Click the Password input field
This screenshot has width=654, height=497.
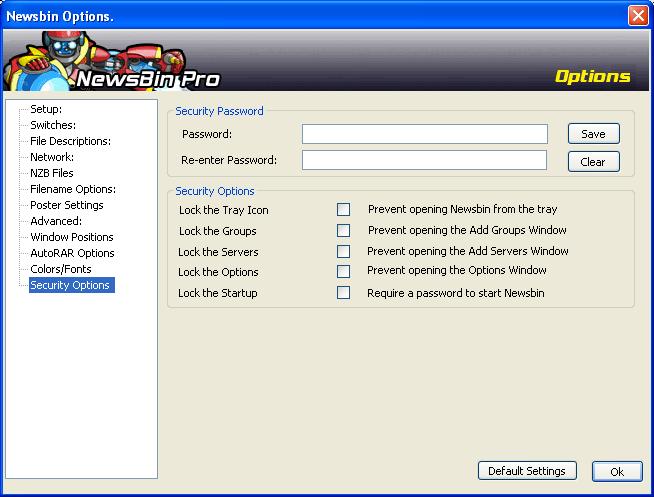(x=424, y=134)
